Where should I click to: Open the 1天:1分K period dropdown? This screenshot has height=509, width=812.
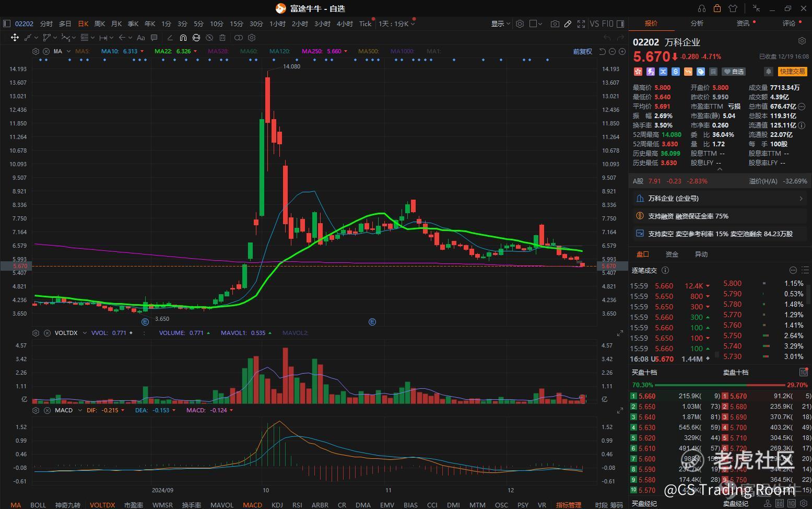pyautogui.click(x=397, y=24)
